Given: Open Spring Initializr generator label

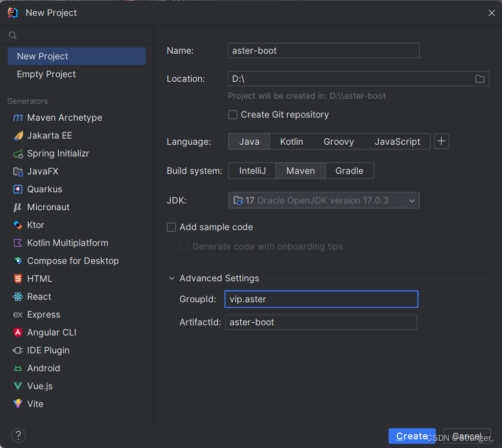Looking at the screenshot, I should click(x=58, y=154).
